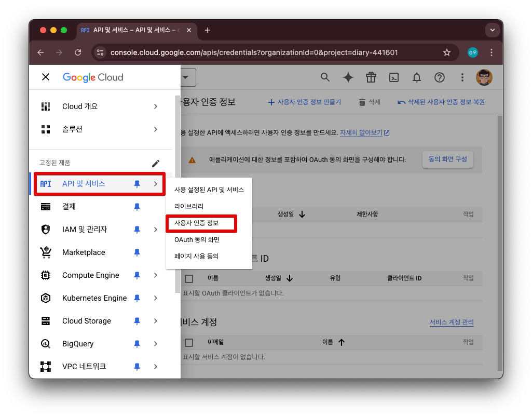Open project selector dropdown
532x417 pixels.
point(188,77)
